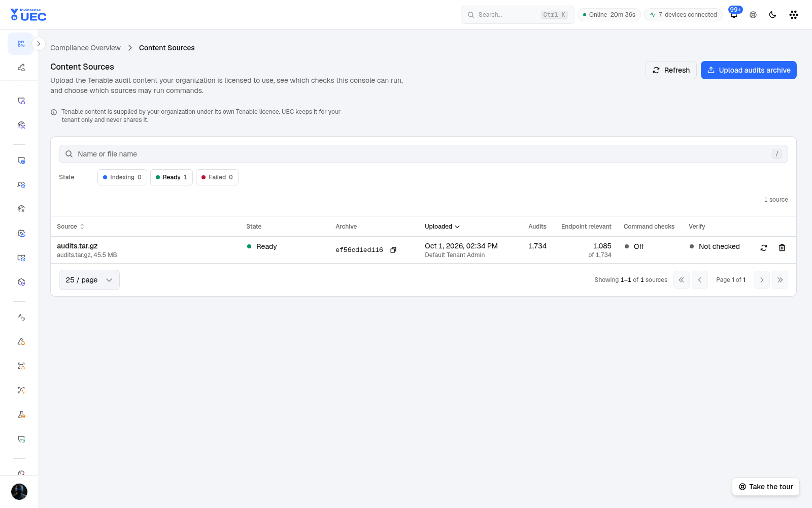This screenshot has height=508, width=812.
Task: Open the 25 / page size dropdown
Action: coord(89,280)
